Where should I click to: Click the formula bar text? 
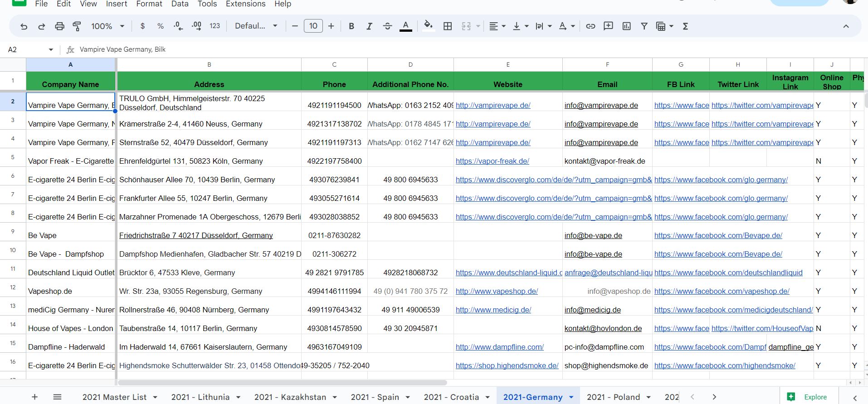coord(122,49)
